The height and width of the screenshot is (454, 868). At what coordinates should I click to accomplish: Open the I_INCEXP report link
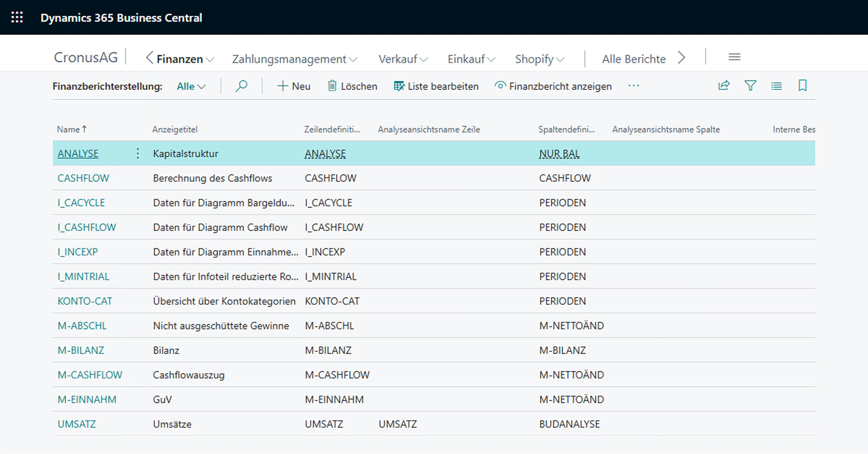coord(77,252)
